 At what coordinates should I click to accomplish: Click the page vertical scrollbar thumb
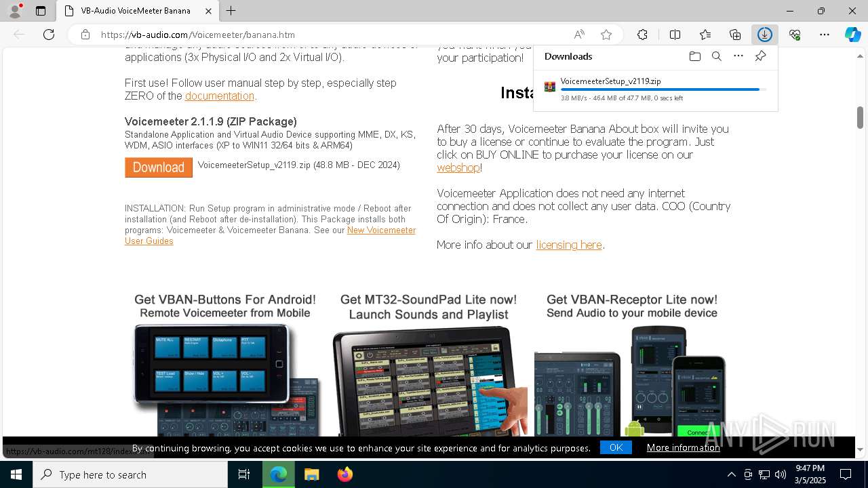[x=860, y=117]
